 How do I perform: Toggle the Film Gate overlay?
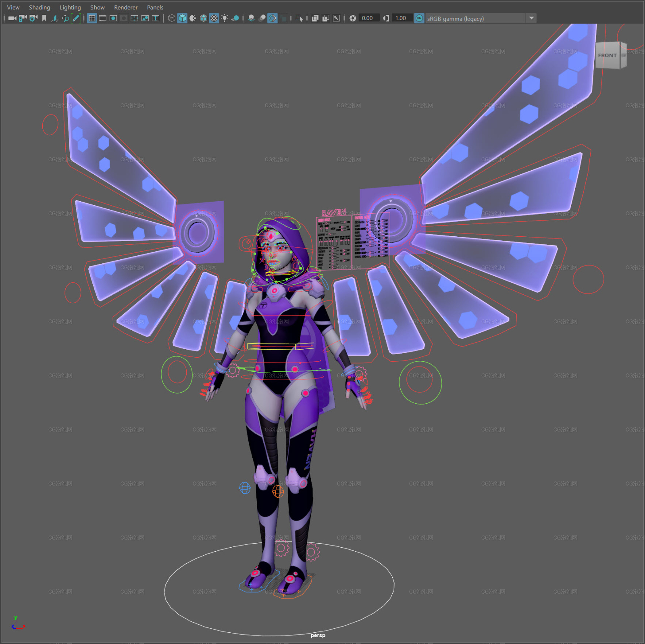(x=103, y=18)
